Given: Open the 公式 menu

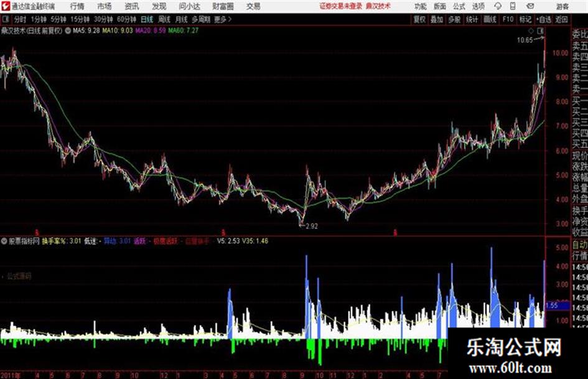Looking at the screenshot, I should [x=459, y=6].
